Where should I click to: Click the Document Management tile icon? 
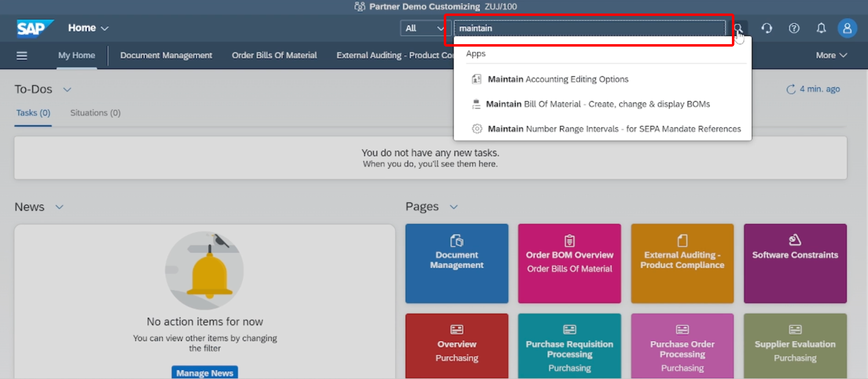[x=457, y=241]
